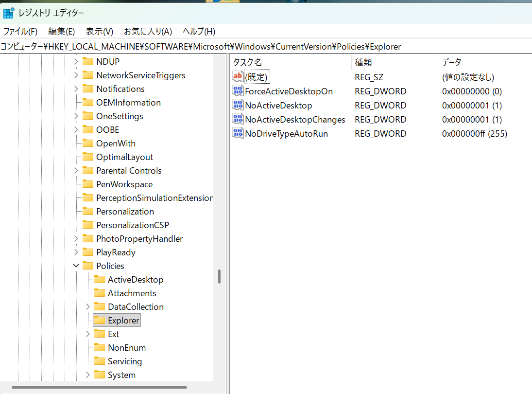Collapse the Policies tree node

(76, 266)
